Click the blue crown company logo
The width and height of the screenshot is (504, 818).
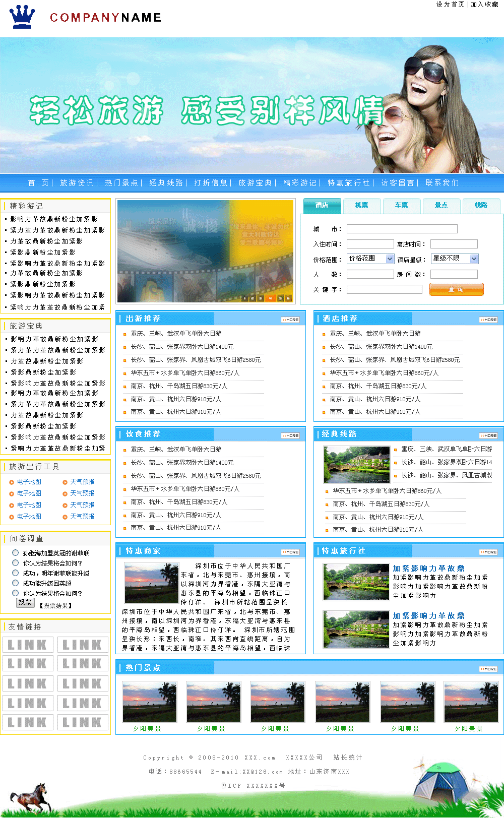pyautogui.click(x=22, y=17)
